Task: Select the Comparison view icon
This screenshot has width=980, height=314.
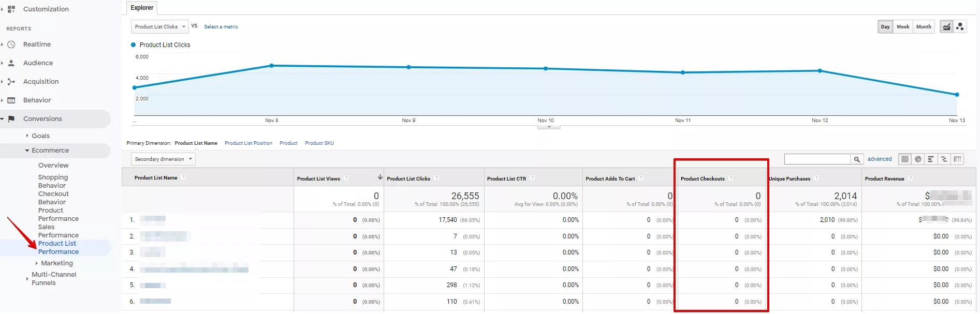Action: [x=944, y=159]
